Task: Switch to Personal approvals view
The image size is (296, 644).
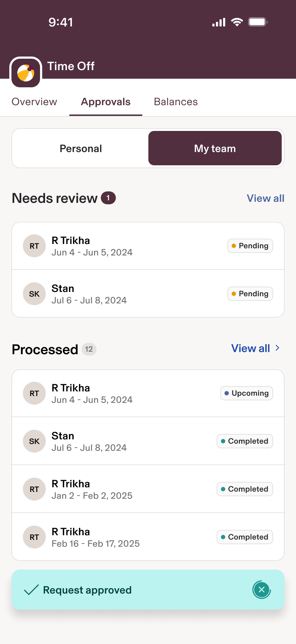Action: click(x=81, y=148)
